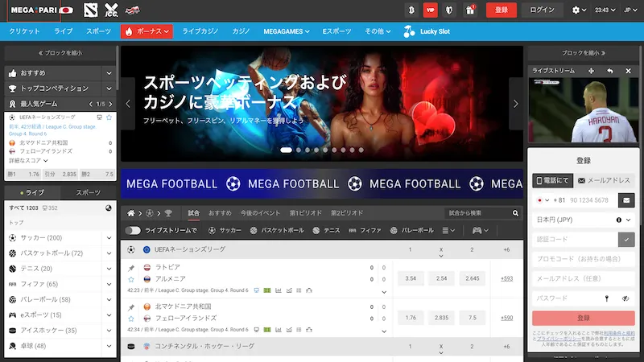Show password with eye icon
This screenshot has height=362, width=644.
(625, 298)
